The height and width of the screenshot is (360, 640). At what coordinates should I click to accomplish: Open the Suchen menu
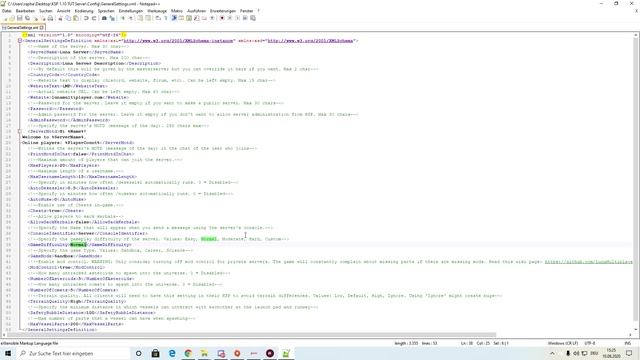(x=46, y=11)
